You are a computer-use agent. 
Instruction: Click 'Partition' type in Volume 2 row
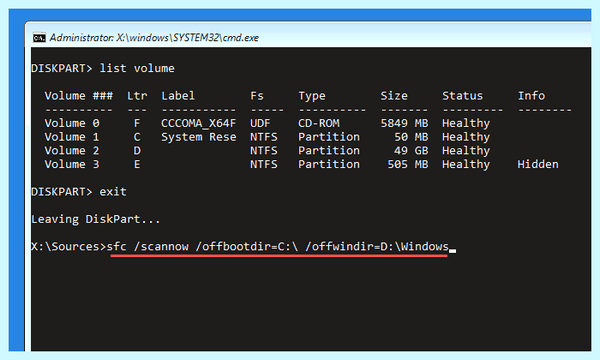tap(329, 151)
